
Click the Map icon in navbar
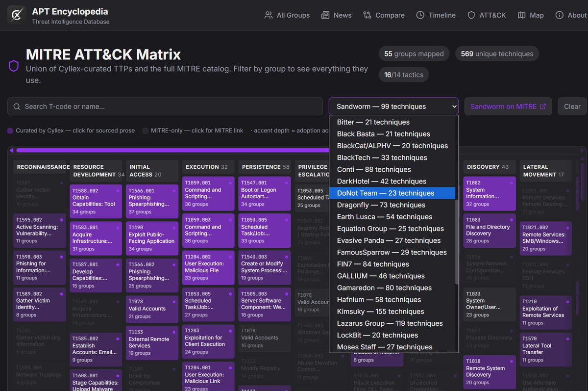[522, 15]
